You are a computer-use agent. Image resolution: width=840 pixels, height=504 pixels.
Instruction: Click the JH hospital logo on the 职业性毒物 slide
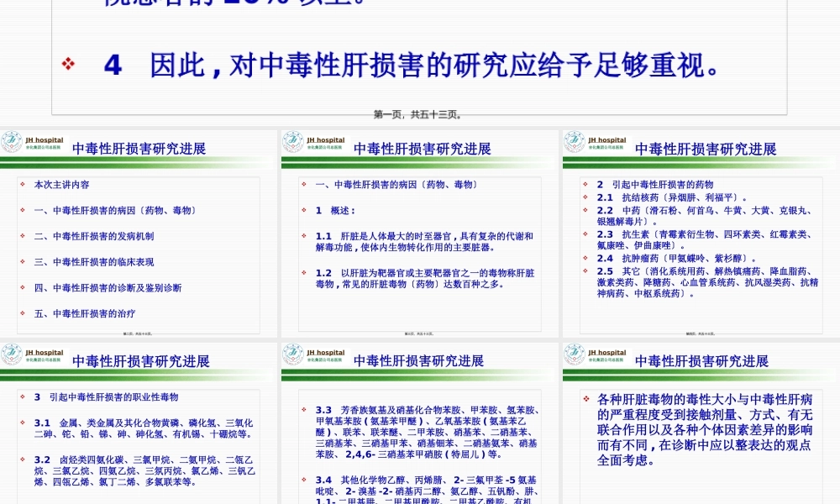click(x=12, y=354)
